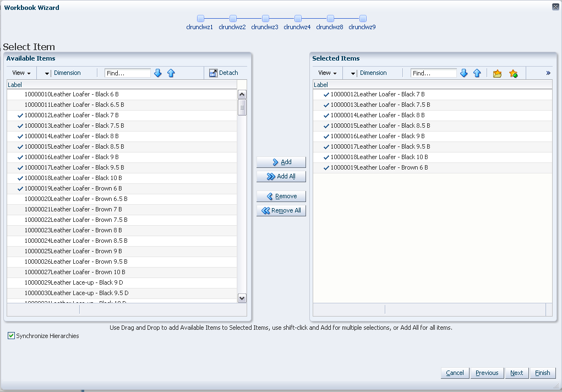
Task: Click the star with plus icon
Action: 513,74
